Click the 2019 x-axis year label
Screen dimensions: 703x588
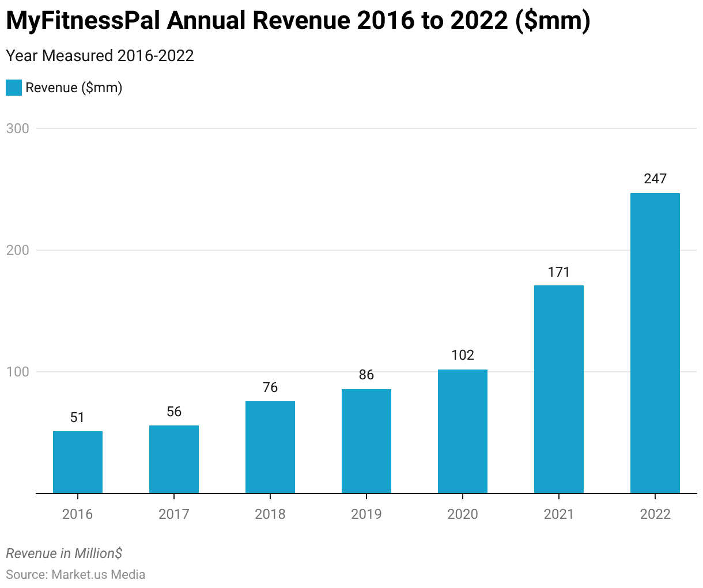tap(366, 514)
